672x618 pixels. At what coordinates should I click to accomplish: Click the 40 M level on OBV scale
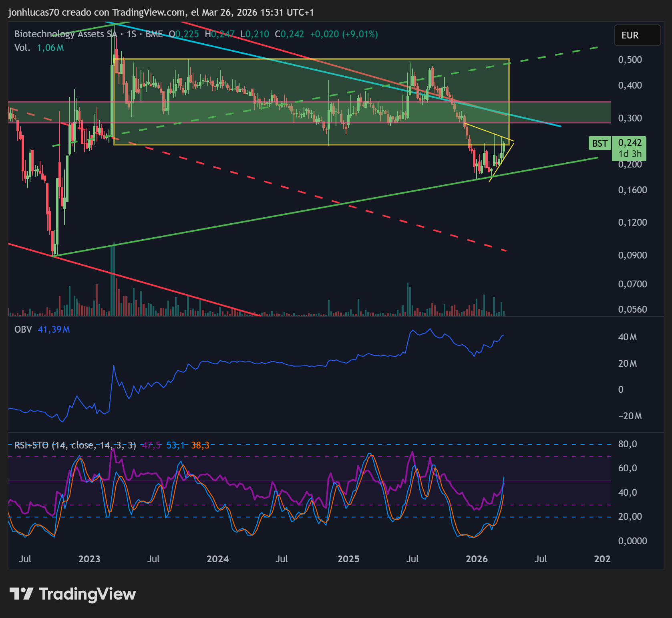pyautogui.click(x=628, y=337)
